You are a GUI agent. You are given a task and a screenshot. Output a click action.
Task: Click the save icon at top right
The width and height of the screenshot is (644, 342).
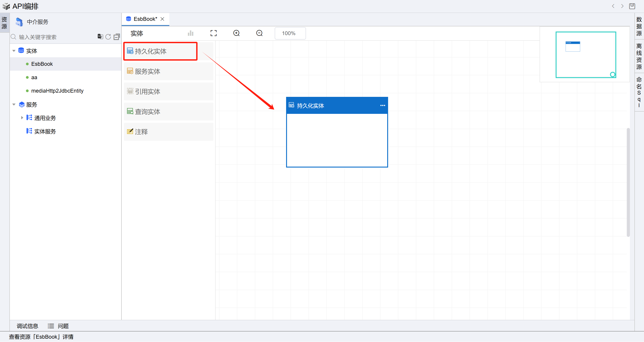point(632,6)
